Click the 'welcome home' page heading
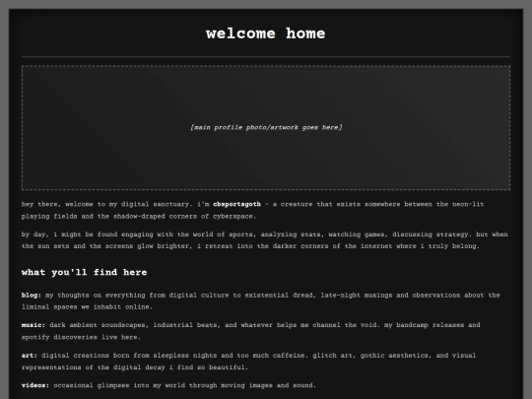This screenshot has width=532, height=399. [x=266, y=33]
